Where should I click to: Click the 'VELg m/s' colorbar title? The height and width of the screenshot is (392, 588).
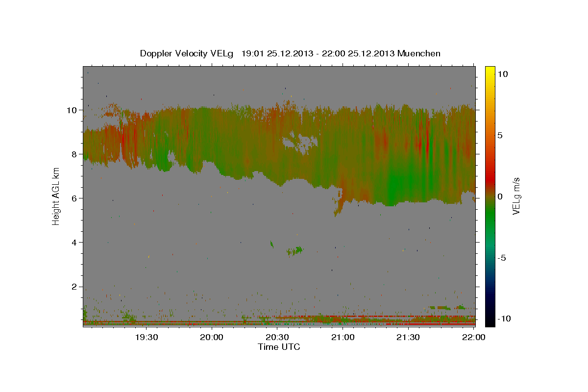[517, 196]
